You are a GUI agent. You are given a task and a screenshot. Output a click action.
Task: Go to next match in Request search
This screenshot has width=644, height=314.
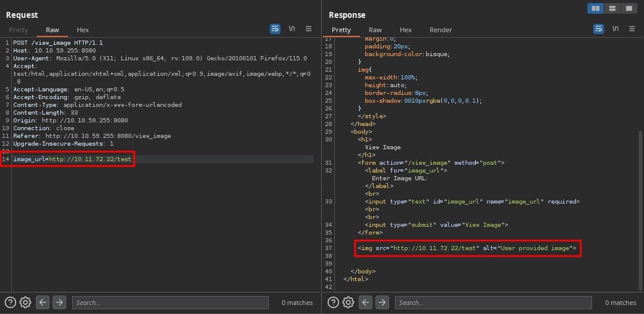(x=59, y=303)
